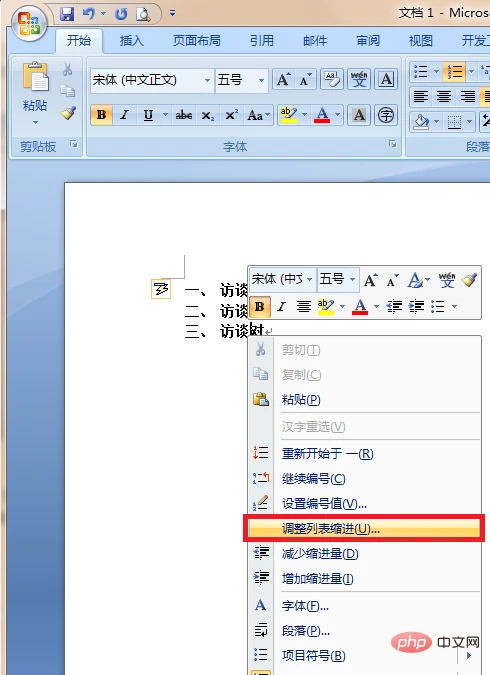The height and width of the screenshot is (675, 490).
Task: Toggle Bold on the floating mini toolbar
Action: [x=260, y=307]
